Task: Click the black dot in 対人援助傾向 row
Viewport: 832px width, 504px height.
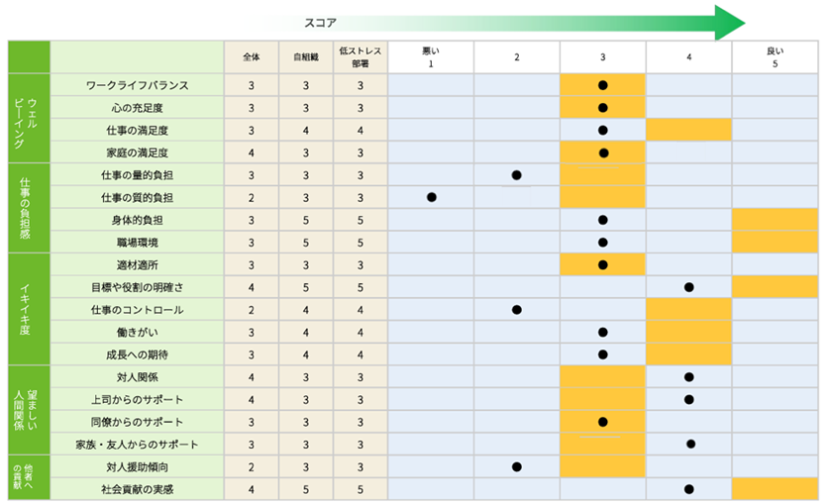Action: click(x=517, y=465)
